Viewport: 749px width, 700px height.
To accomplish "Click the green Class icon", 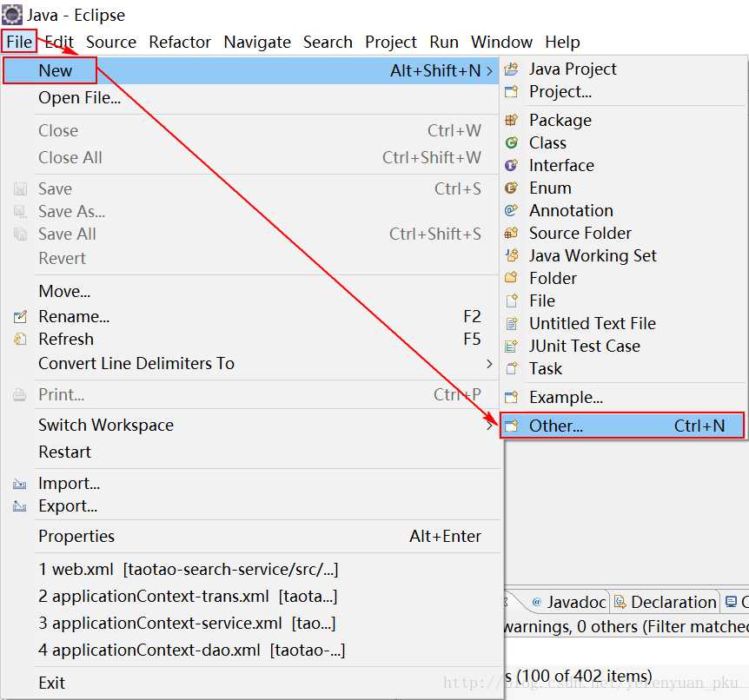I will pos(511,142).
